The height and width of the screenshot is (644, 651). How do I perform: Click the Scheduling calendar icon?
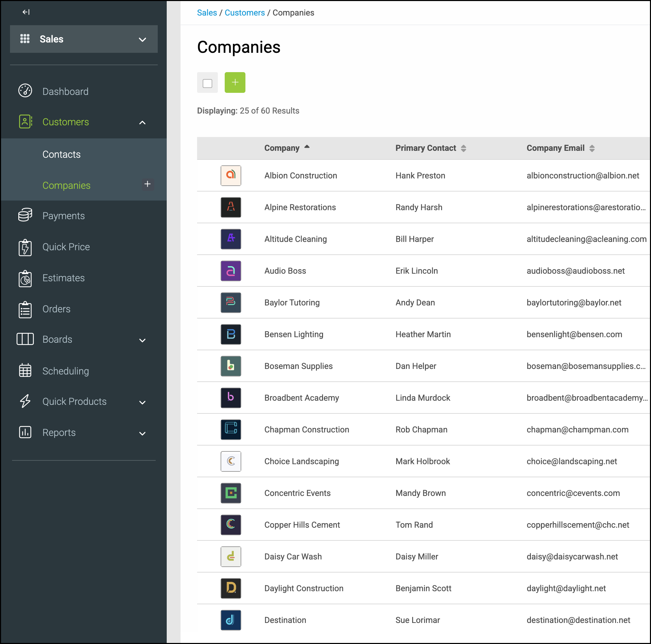coord(25,370)
